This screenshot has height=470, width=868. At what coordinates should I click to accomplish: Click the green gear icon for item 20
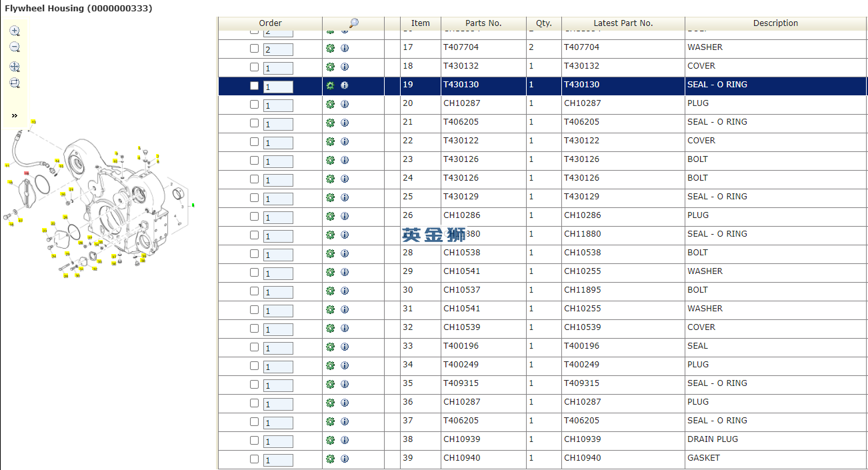pyautogui.click(x=330, y=104)
